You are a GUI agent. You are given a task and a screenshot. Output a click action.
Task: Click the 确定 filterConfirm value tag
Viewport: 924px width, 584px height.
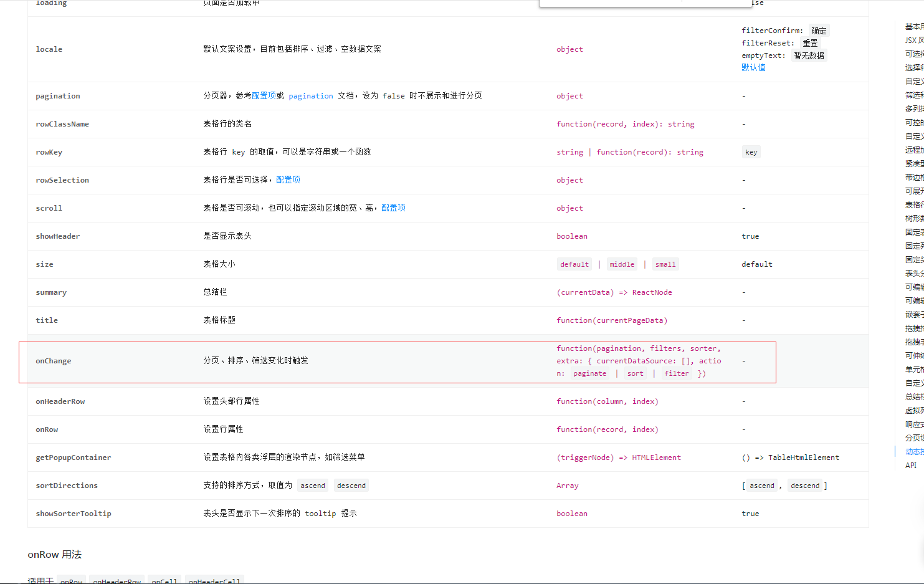coord(819,31)
